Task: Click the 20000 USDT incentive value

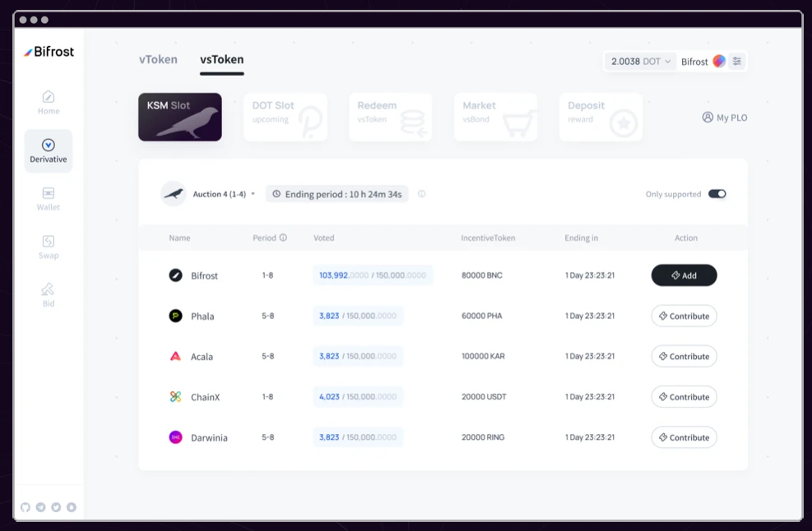Action: (x=485, y=396)
